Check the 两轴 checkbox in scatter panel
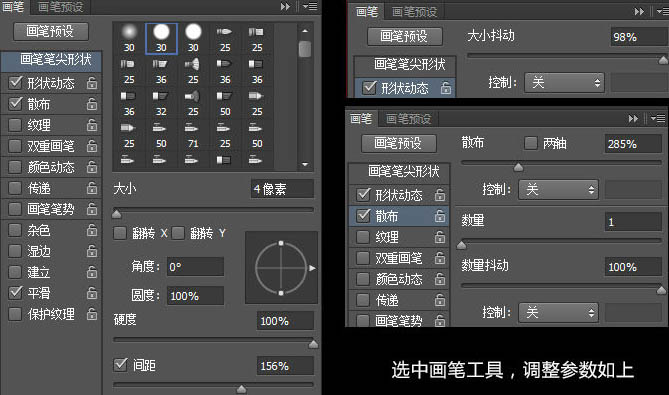Image resolution: width=669 pixels, height=395 pixels. pyautogui.click(x=531, y=143)
